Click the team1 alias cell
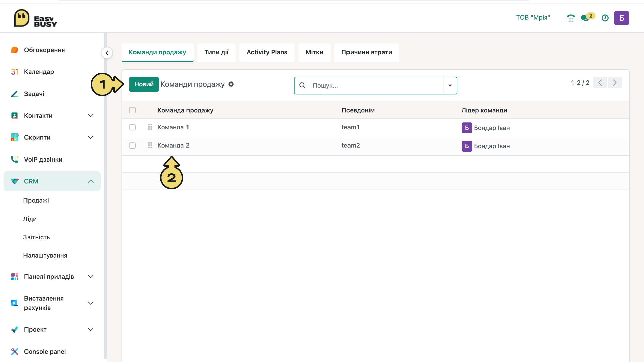Image resolution: width=644 pixels, height=362 pixels. [351, 127]
